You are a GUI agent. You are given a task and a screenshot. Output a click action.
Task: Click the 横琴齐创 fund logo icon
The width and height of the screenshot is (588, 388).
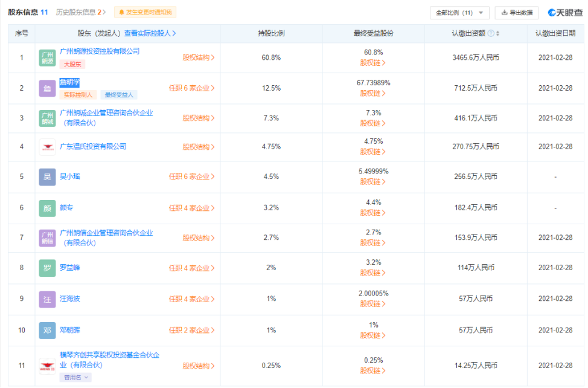tap(47, 366)
